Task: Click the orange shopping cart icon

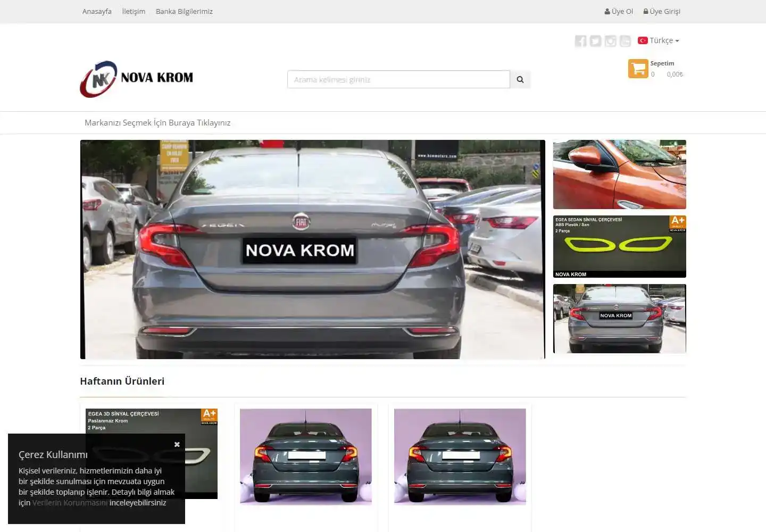Action: click(638, 69)
